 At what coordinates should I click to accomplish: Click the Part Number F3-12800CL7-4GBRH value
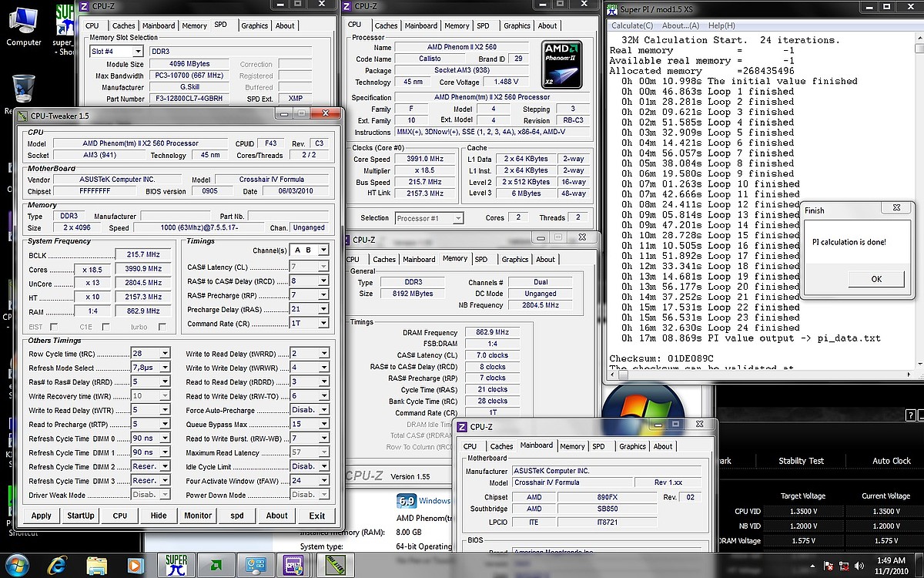click(x=188, y=99)
